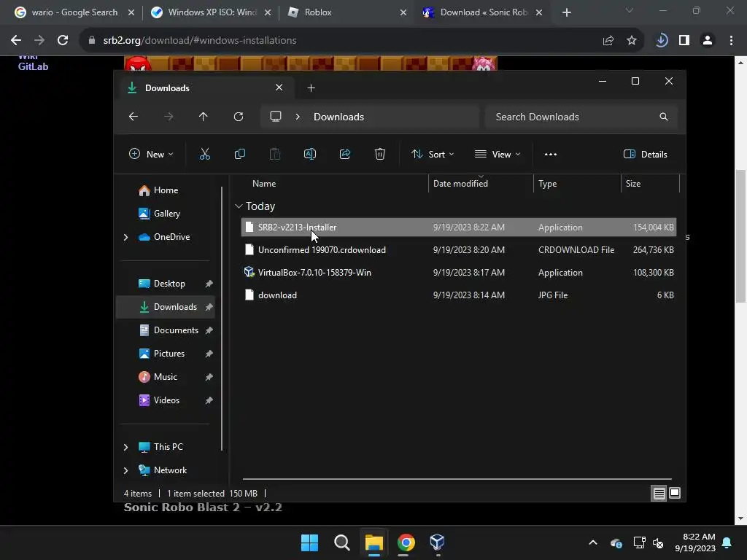Click Google Chrome icon in the taskbar

[x=406, y=542]
